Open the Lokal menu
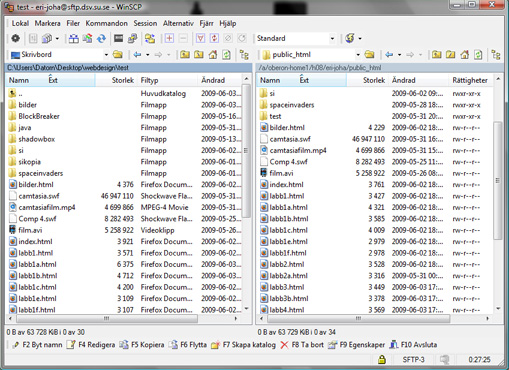 20,23
